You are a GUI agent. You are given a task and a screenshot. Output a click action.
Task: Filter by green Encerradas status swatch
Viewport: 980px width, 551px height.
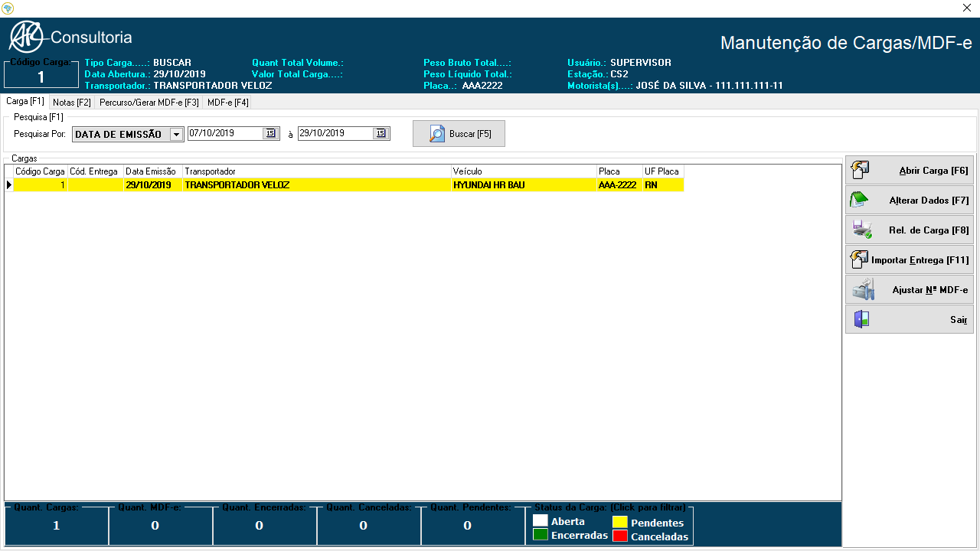(541, 535)
